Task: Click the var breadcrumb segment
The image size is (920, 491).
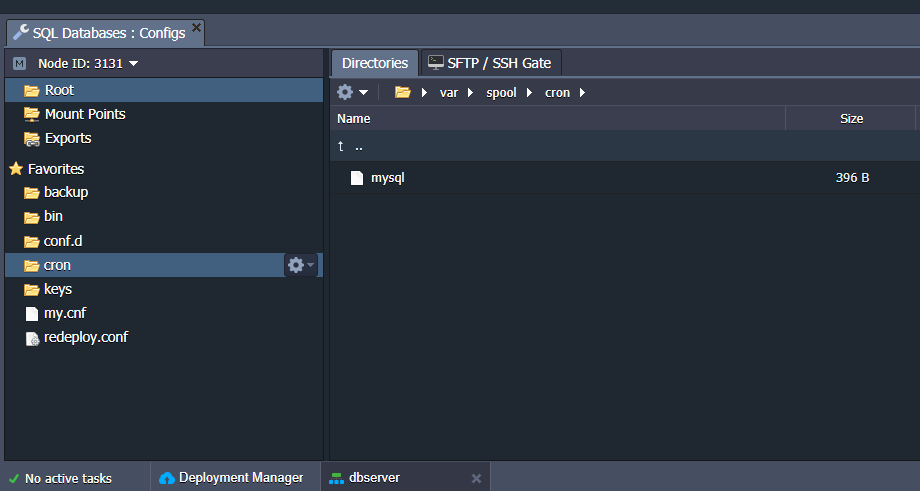Action: (448, 93)
